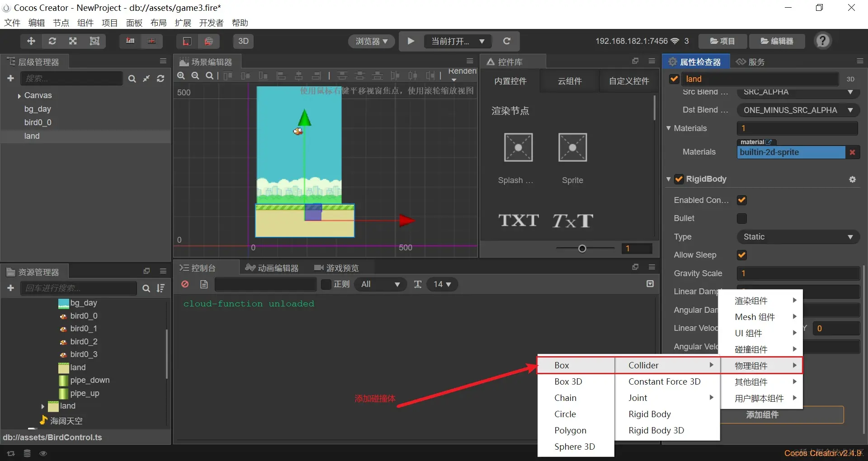Image resolution: width=868 pixels, height=461 pixels.
Task: Expand the Canvas node
Action: [x=19, y=96]
